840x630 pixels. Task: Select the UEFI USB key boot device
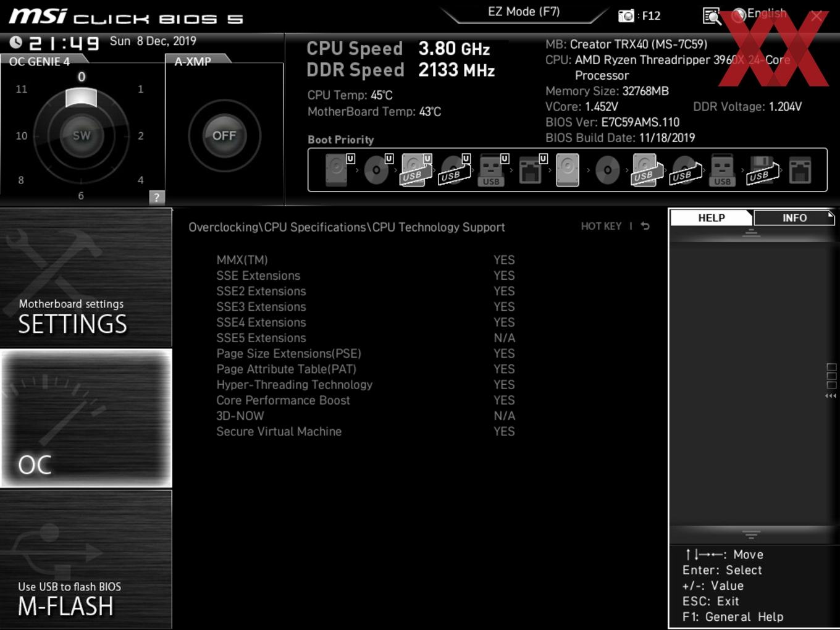pyautogui.click(x=493, y=169)
